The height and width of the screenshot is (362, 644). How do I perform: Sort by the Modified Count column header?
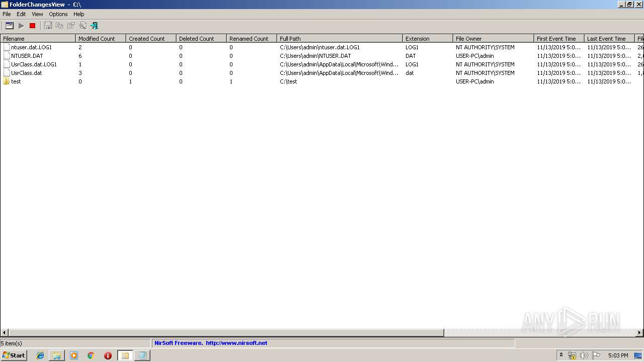101,38
